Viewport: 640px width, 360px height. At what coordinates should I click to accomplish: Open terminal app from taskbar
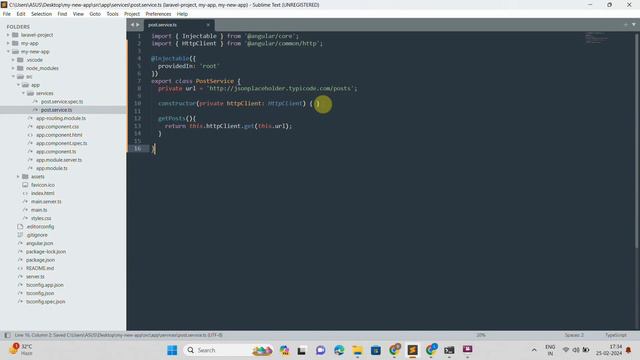pos(449,350)
